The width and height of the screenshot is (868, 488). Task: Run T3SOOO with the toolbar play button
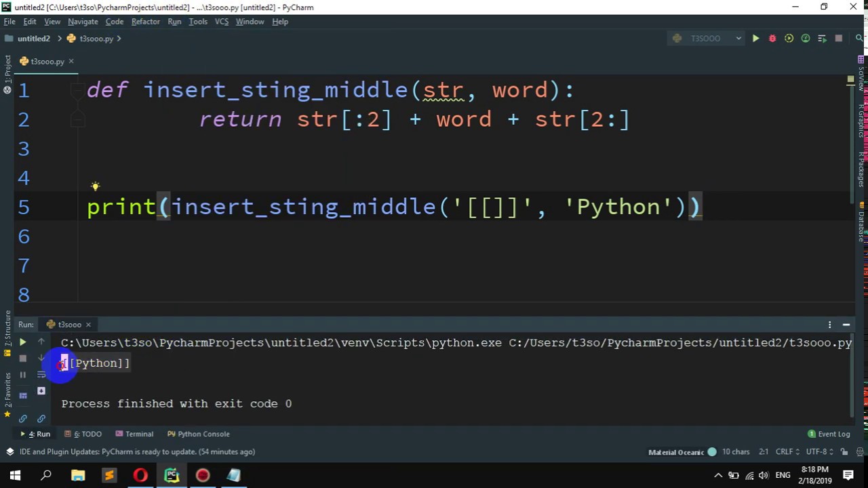coord(755,39)
